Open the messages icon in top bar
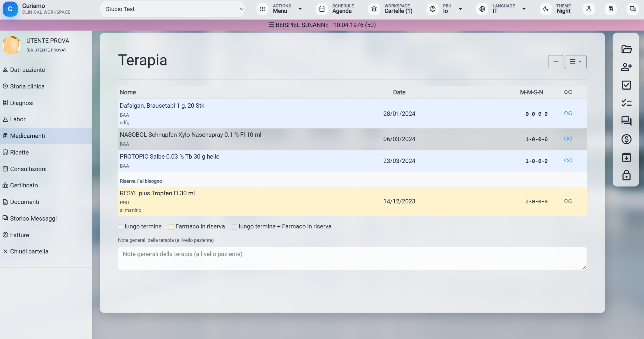Image resolution: width=644 pixels, height=339 pixels. point(632,9)
